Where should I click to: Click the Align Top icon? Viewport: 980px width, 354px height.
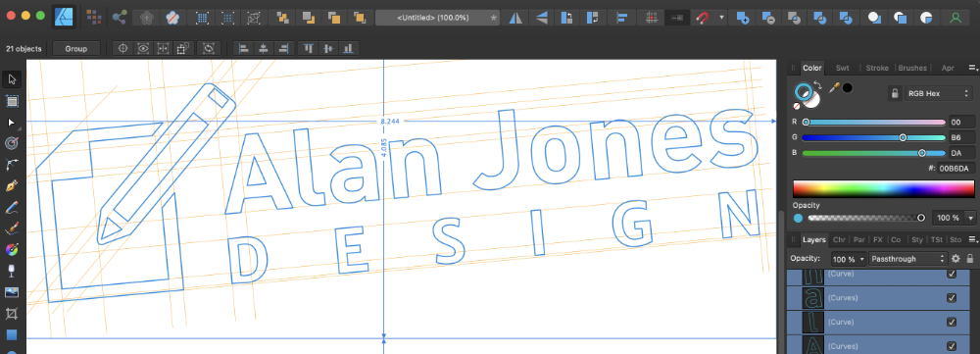click(308, 48)
